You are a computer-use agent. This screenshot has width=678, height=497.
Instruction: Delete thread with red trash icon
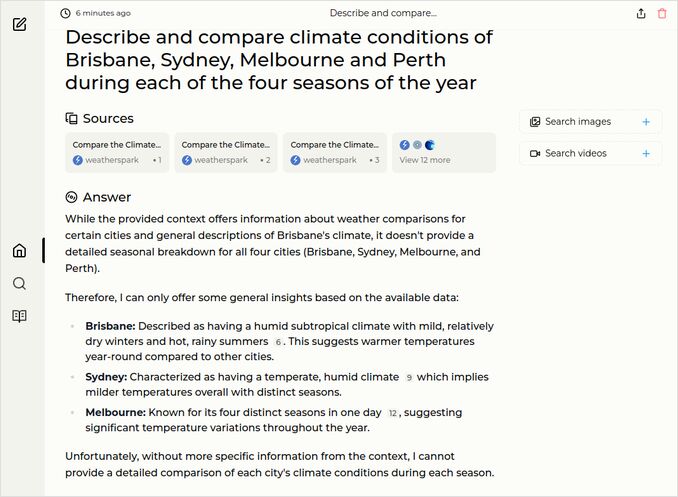coord(662,13)
